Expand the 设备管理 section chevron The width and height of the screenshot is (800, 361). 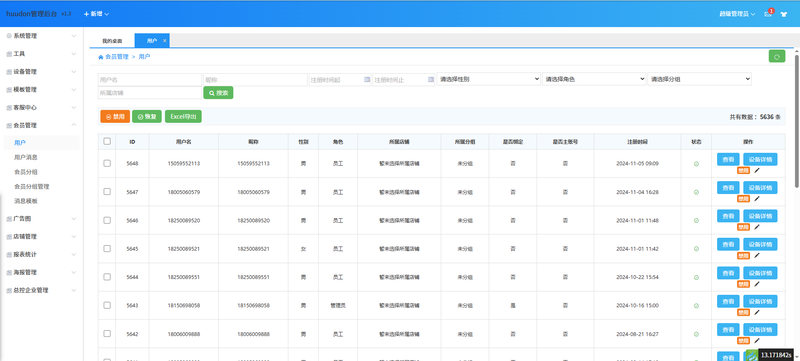point(73,72)
